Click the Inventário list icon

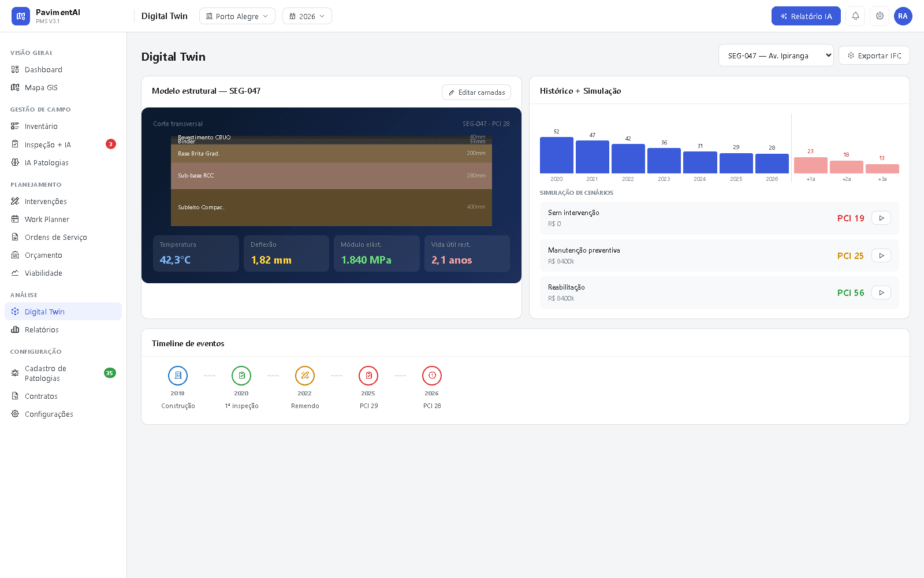pos(15,126)
